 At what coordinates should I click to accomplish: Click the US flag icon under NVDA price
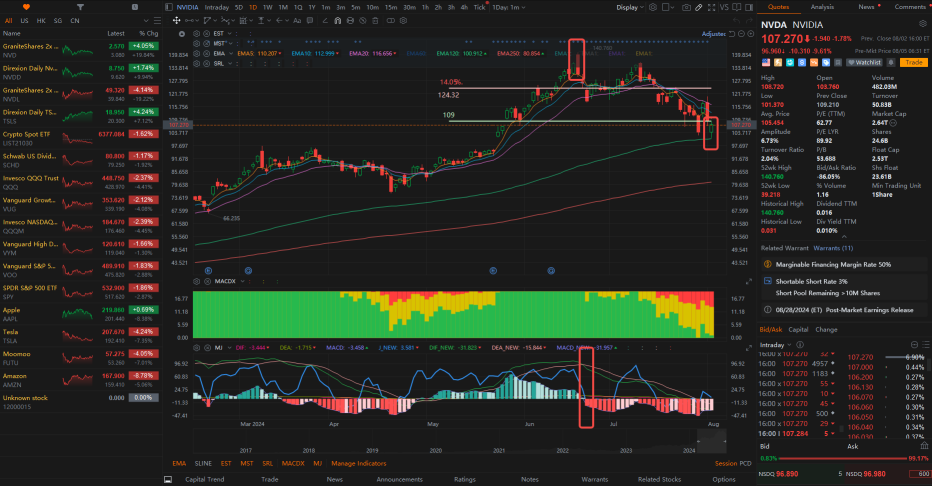pos(766,62)
